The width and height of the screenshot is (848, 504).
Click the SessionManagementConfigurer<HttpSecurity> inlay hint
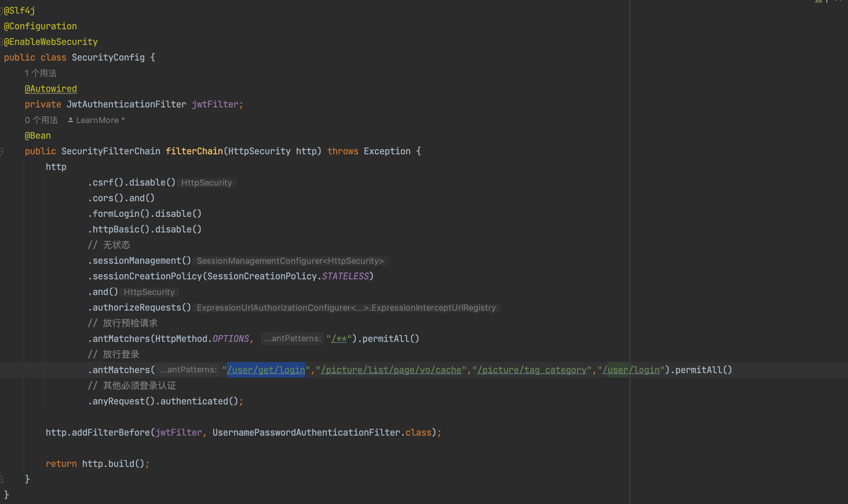(x=290, y=261)
